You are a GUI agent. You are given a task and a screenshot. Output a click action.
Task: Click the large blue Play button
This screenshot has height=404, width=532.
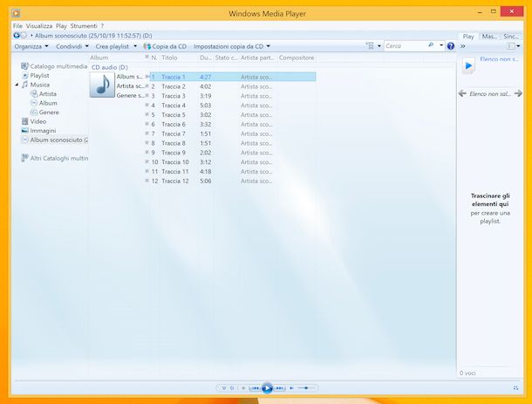click(x=267, y=387)
